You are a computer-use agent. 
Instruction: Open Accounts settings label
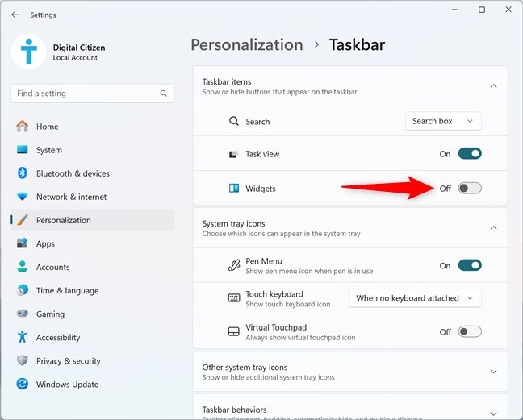point(53,267)
